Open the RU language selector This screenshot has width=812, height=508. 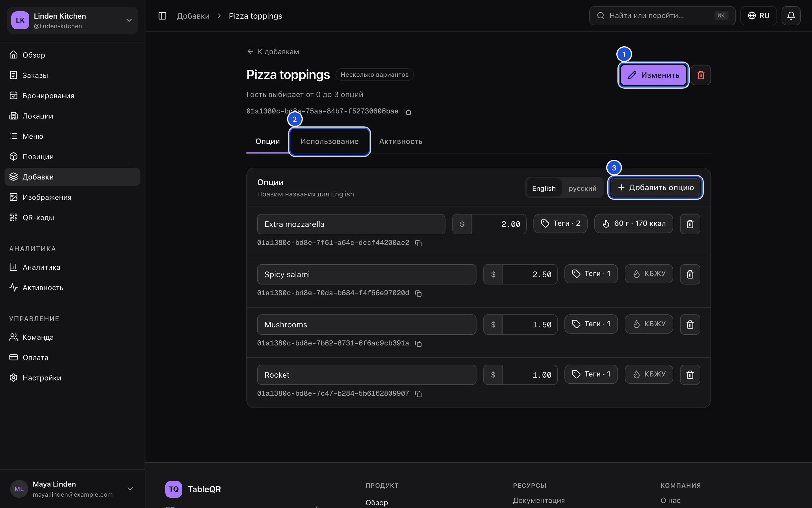click(x=758, y=16)
